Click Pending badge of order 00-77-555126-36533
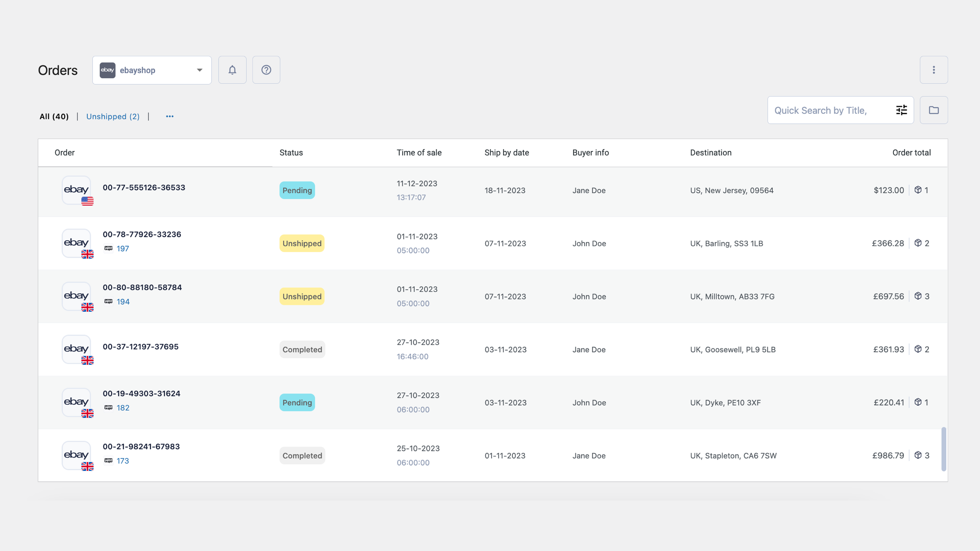Image resolution: width=980 pixels, height=551 pixels. [297, 190]
